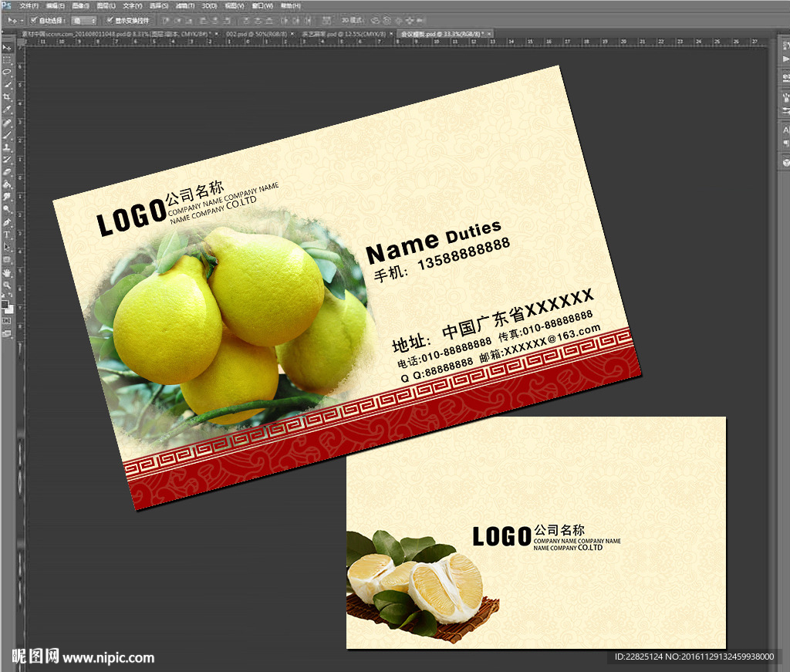Click the Photoshop PS logo
Screen dimensions: 790x672
pyautogui.click(x=6, y=5)
